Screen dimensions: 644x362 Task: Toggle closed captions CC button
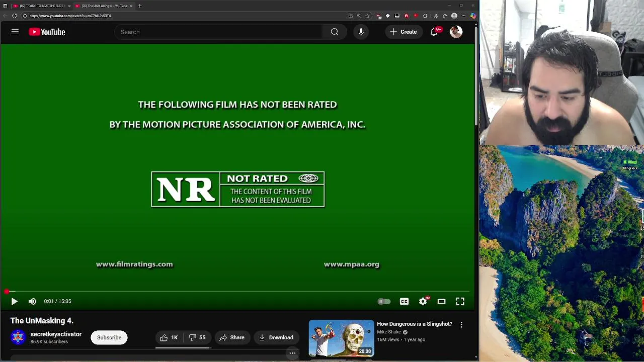404,301
